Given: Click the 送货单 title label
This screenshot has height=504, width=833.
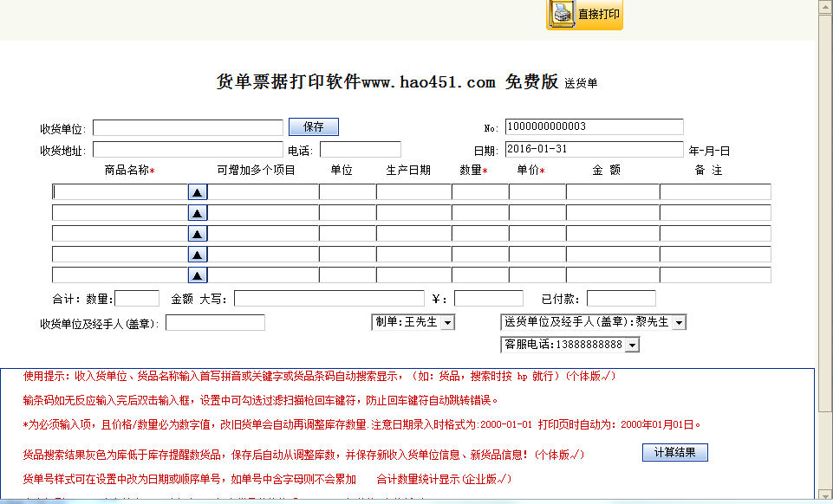Looking at the screenshot, I should click(581, 83).
